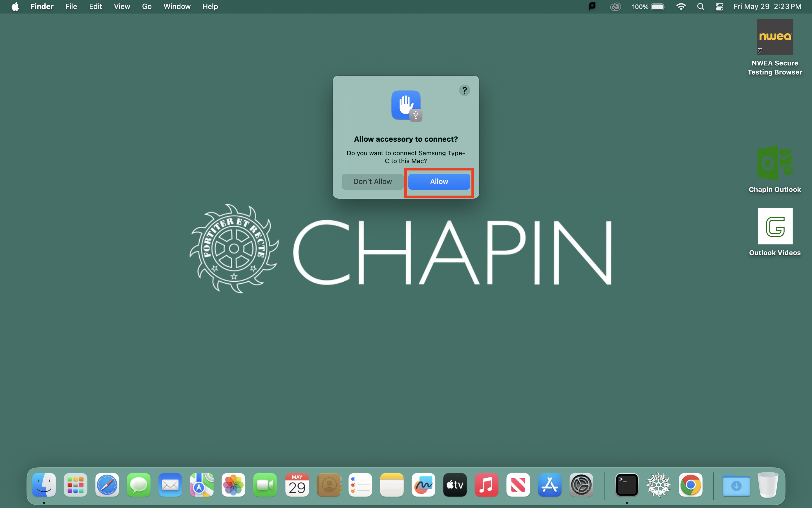This screenshot has height=508, width=812.
Task: Click the "Allow accessory to connect?" heading
Action: point(406,139)
